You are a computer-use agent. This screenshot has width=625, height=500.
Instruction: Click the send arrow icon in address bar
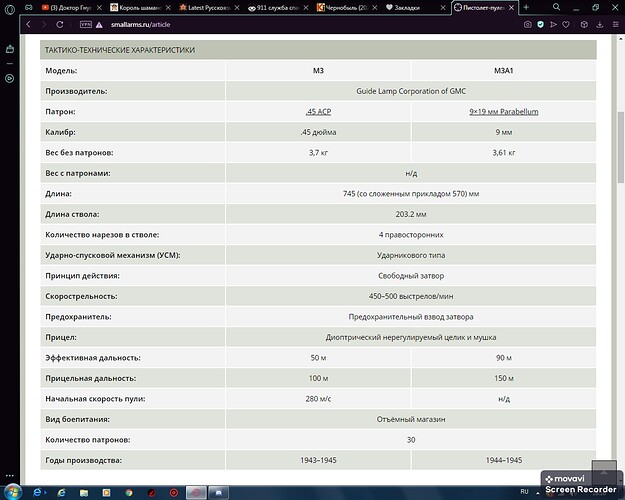click(553, 24)
